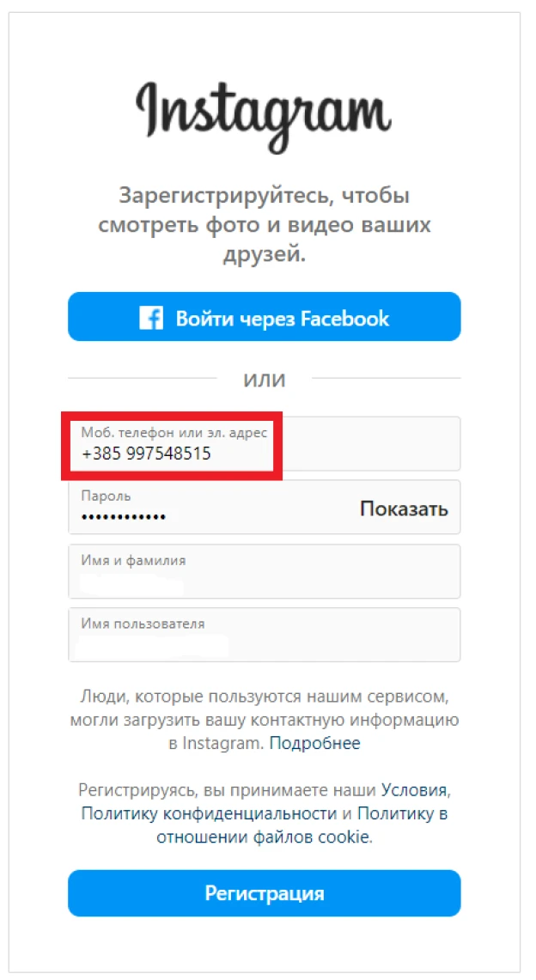Image resolution: width=536 pixels, height=980 pixels.
Task: Open Политику конфиденциальности link
Action: tap(210, 814)
